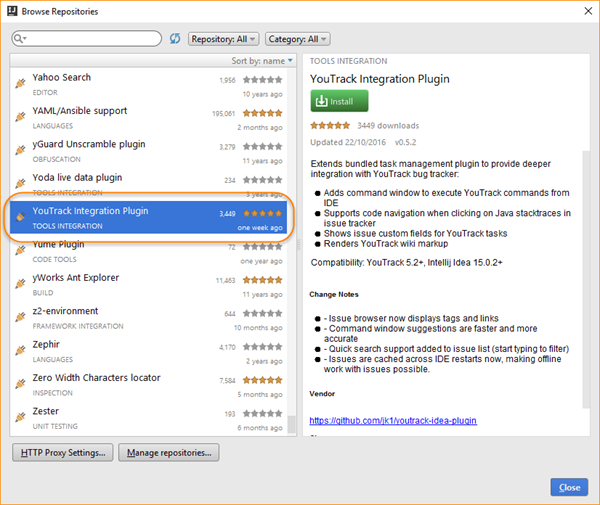Click star rating of Yoda live data plugin

(x=262, y=179)
